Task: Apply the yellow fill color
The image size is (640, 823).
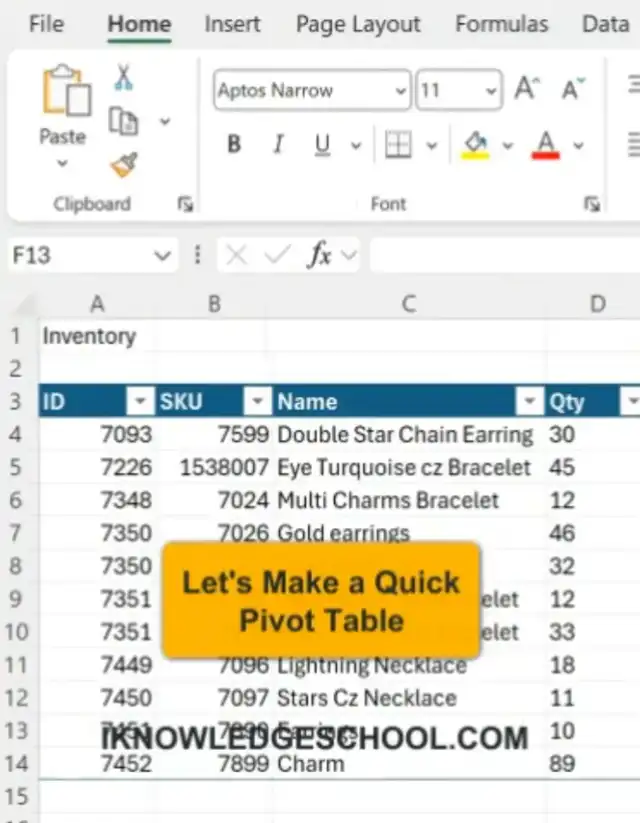Action: (474, 145)
